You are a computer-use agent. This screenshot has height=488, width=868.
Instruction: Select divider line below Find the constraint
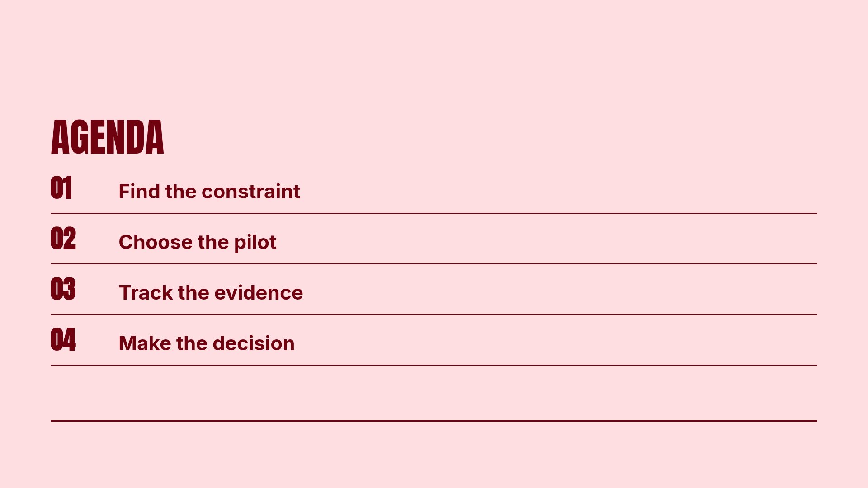(x=434, y=213)
